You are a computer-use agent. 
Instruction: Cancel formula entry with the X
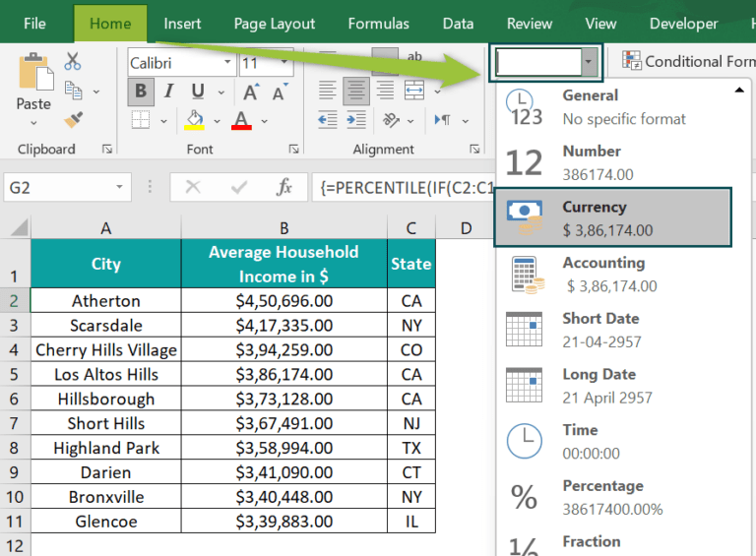[193, 186]
